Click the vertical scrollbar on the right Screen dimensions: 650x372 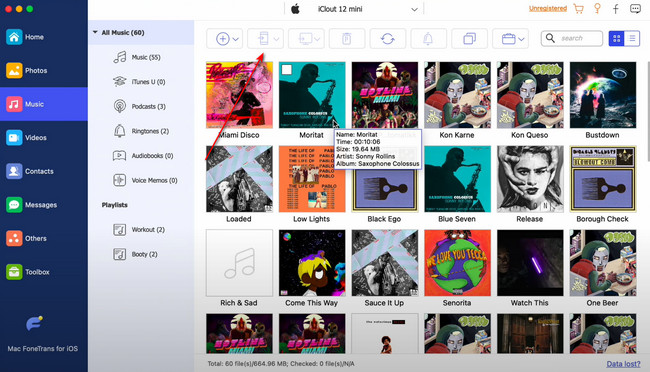[648, 110]
